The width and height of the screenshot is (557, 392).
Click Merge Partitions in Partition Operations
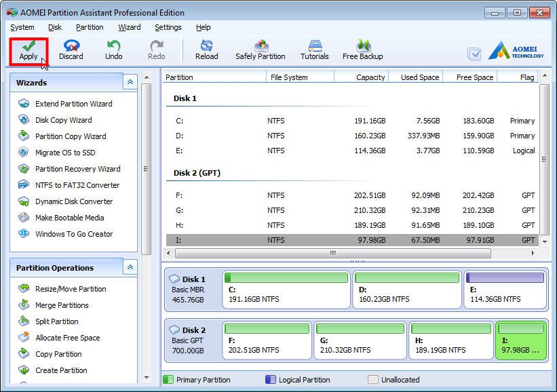coord(62,305)
